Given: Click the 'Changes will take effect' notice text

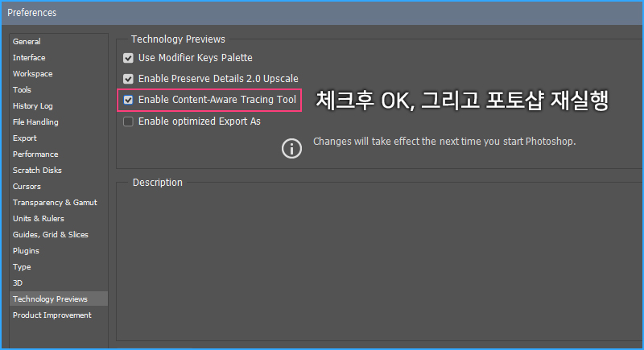Looking at the screenshot, I should (444, 142).
